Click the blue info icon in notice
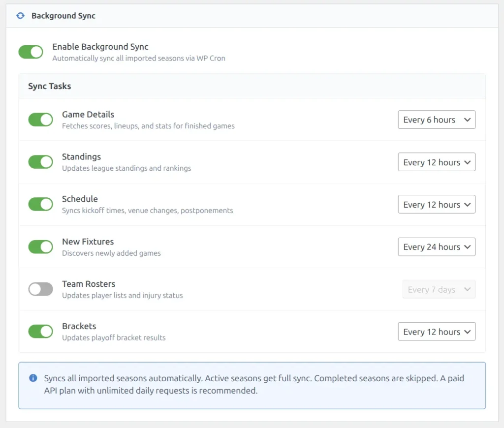Viewport: 504px width, 428px height. [x=33, y=378]
